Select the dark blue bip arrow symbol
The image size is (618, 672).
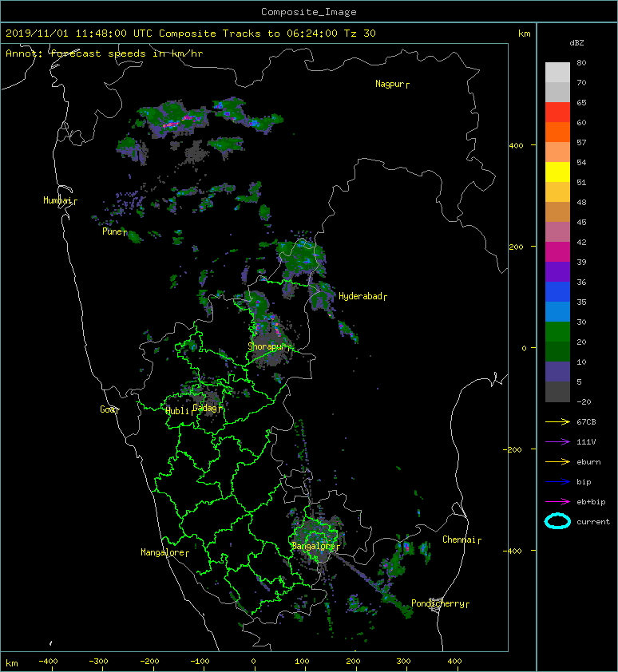557,482
